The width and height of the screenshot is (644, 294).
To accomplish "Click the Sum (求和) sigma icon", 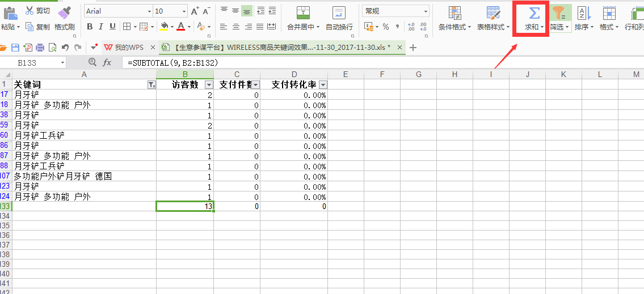I will [x=533, y=12].
